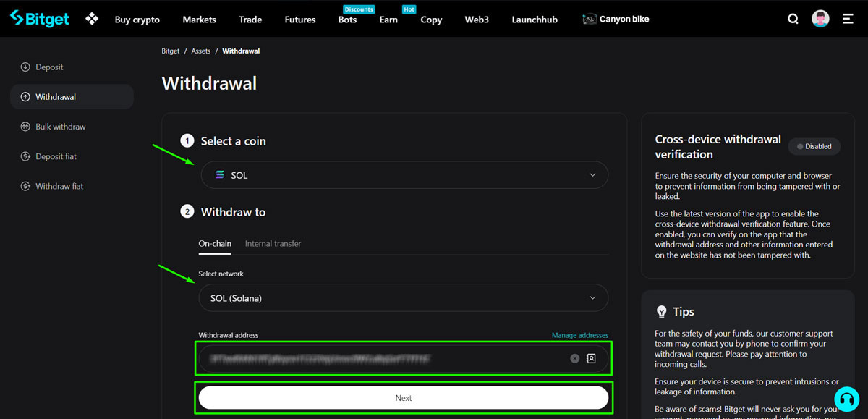Click the Bitget logo
Screen dimensions: 868x419
click(x=40, y=19)
